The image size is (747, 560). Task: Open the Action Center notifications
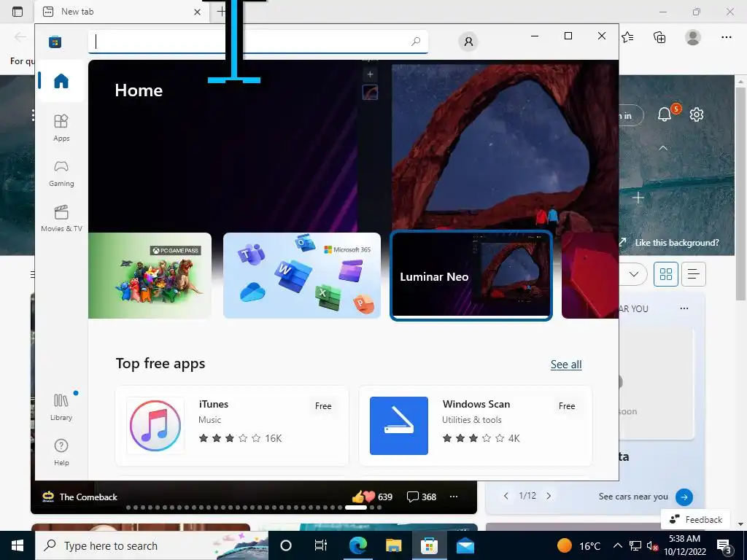(x=724, y=545)
